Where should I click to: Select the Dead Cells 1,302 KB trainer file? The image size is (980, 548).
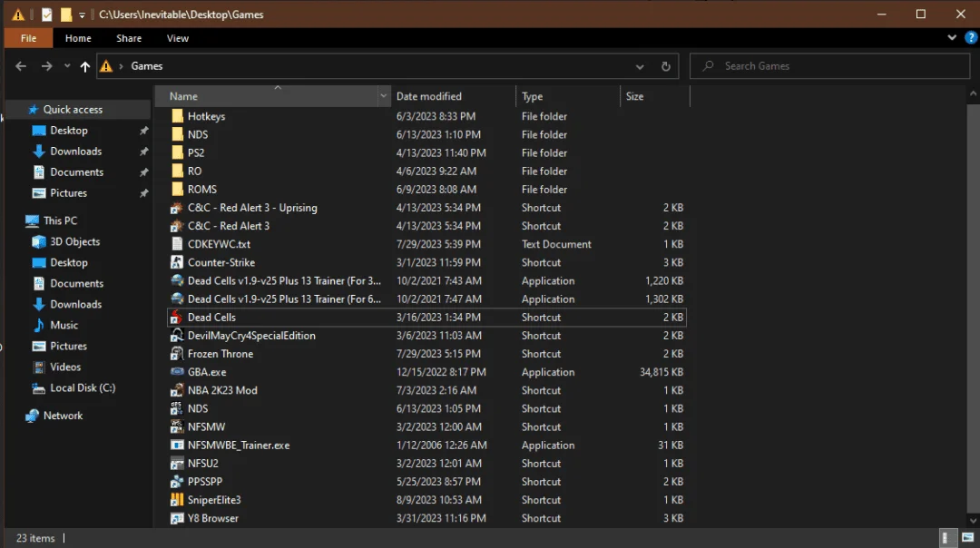click(426, 299)
